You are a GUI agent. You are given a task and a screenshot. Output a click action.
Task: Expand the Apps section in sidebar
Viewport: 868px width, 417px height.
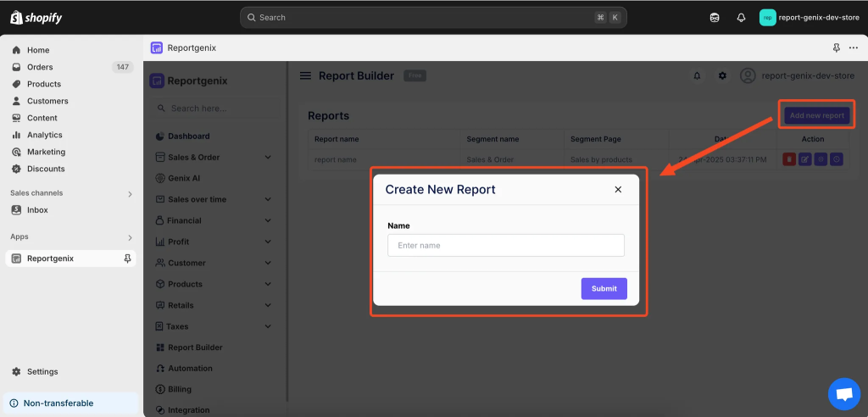tap(130, 237)
